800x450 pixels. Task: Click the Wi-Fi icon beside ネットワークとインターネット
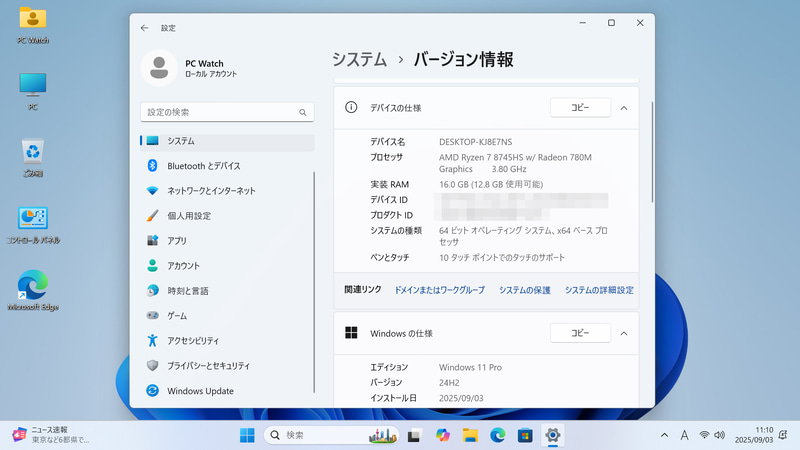click(152, 191)
